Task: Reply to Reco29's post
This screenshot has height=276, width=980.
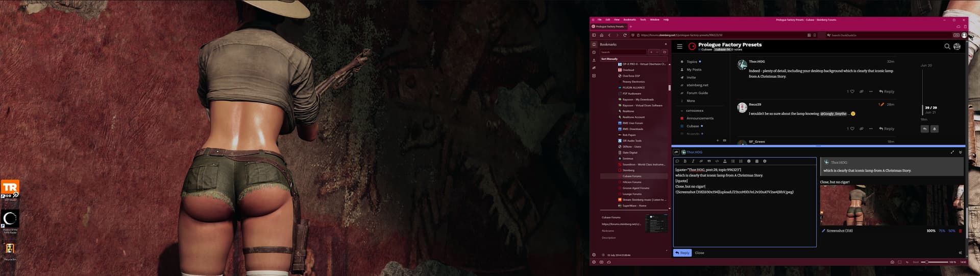Action: coord(887,129)
